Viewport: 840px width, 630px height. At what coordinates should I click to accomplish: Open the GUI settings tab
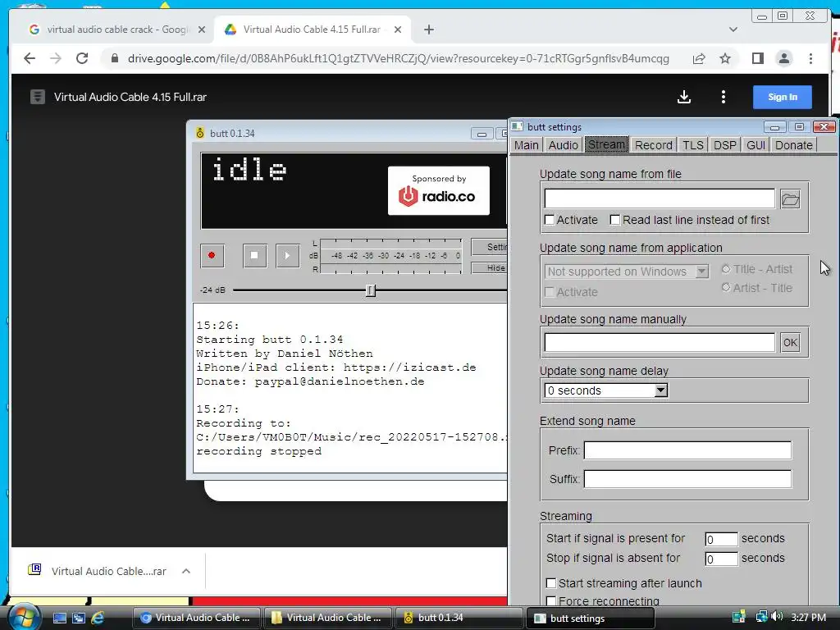[756, 145]
